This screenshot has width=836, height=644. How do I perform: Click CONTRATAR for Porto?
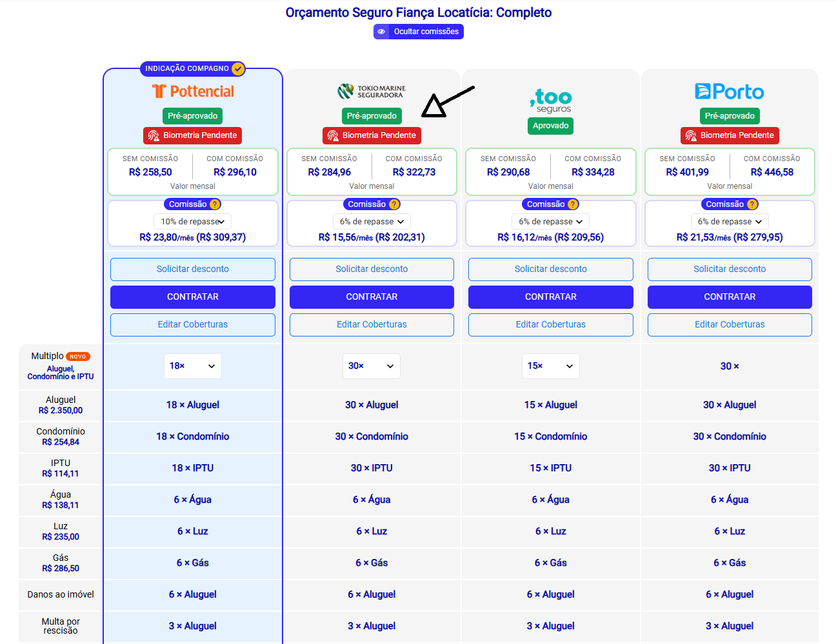pyautogui.click(x=730, y=297)
